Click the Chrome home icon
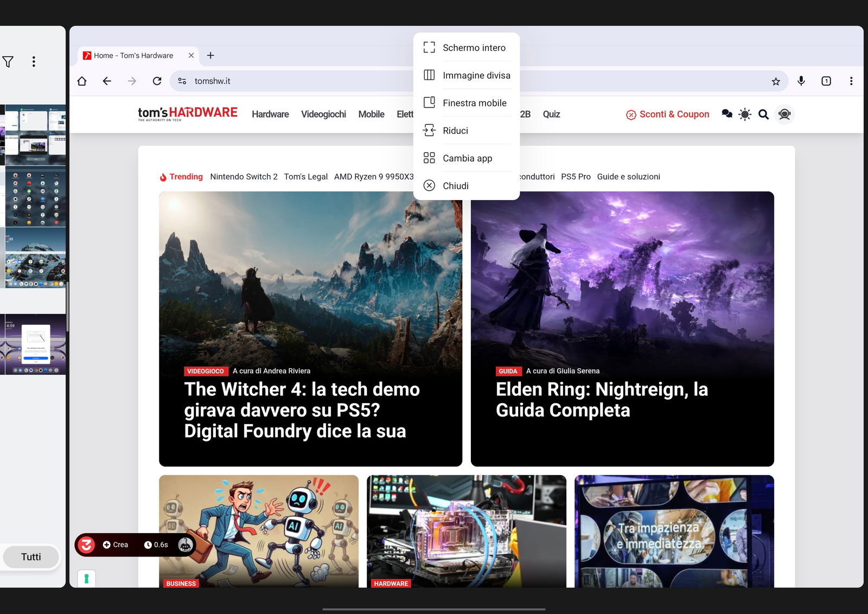This screenshot has height=614, width=868. (82, 81)
